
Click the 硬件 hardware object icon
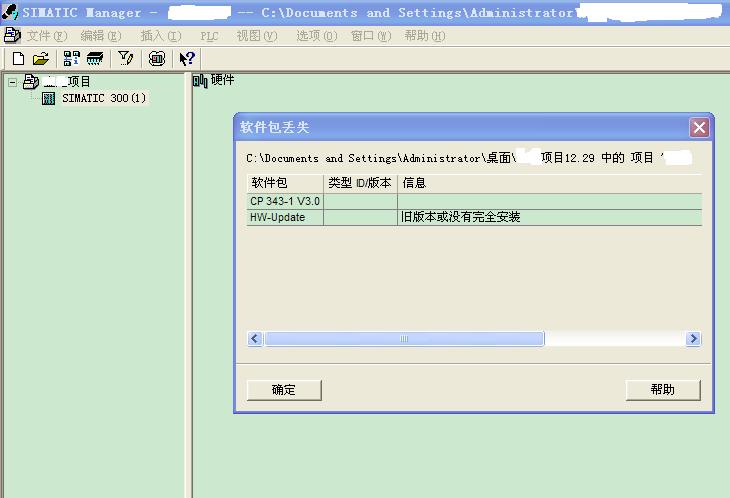(x=200, y=81)
